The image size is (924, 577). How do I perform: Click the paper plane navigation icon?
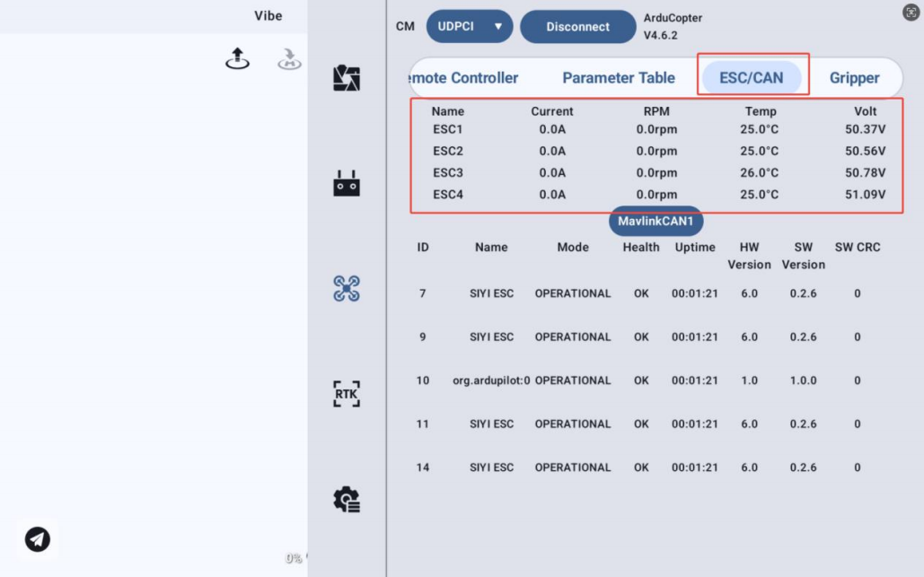(x=37, y=538)
